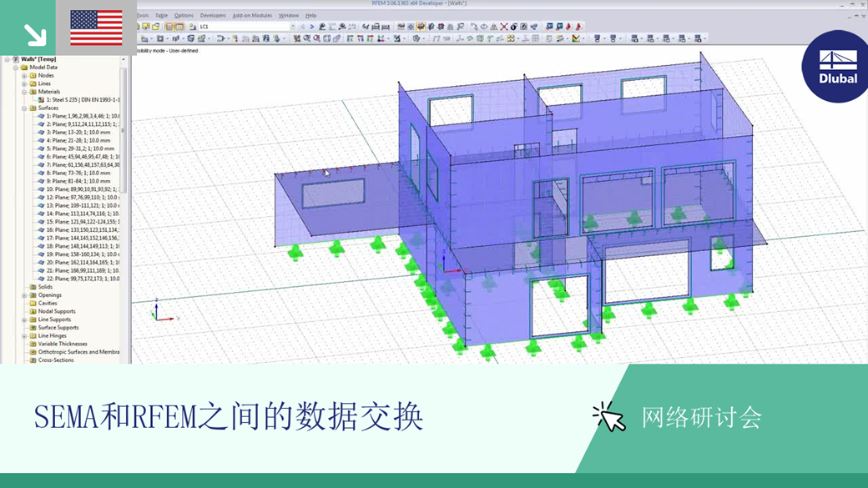
Task: Collapse the Surfaces folder
Action: click(x=24, y=108)
